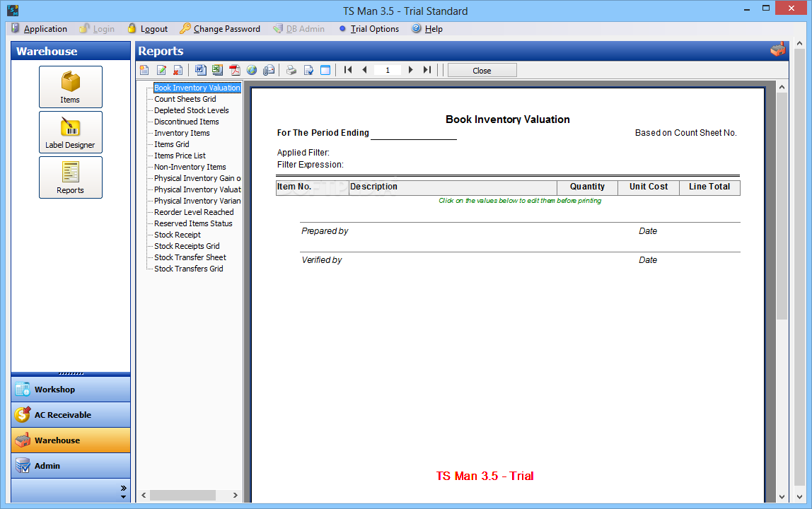Go to next report page
The height and width of the screenshot is (509, 812).
(411, 70)
